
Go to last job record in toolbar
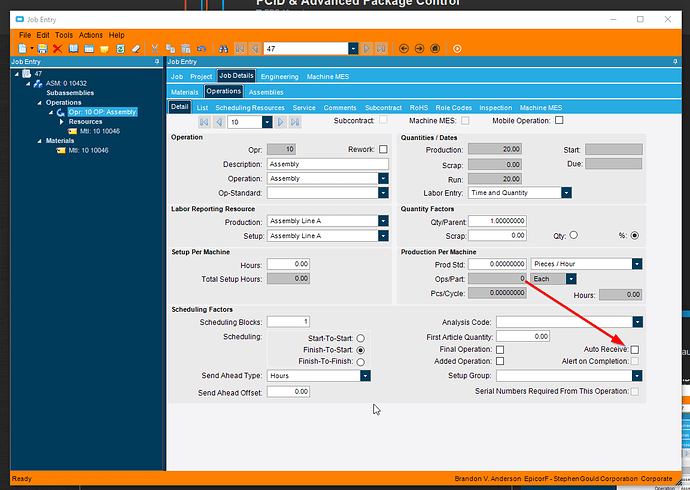click(x=382, y=48)
